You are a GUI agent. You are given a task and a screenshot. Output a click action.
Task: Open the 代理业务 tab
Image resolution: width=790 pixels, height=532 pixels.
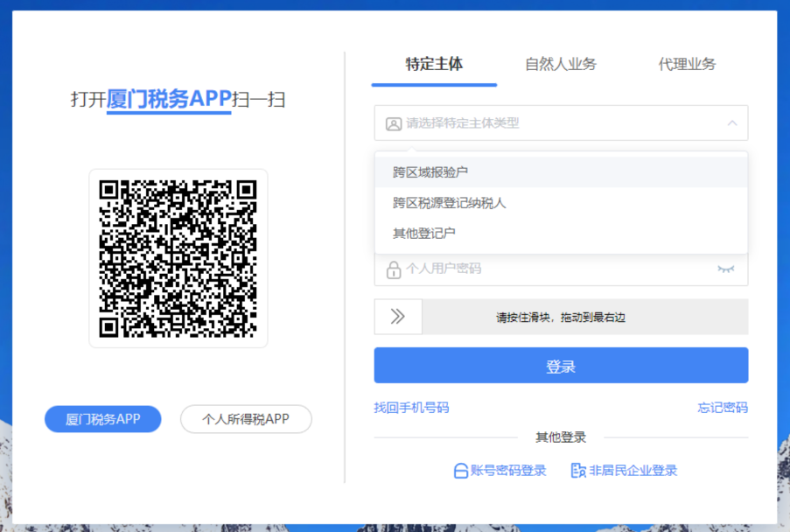[x=687, y=64]
